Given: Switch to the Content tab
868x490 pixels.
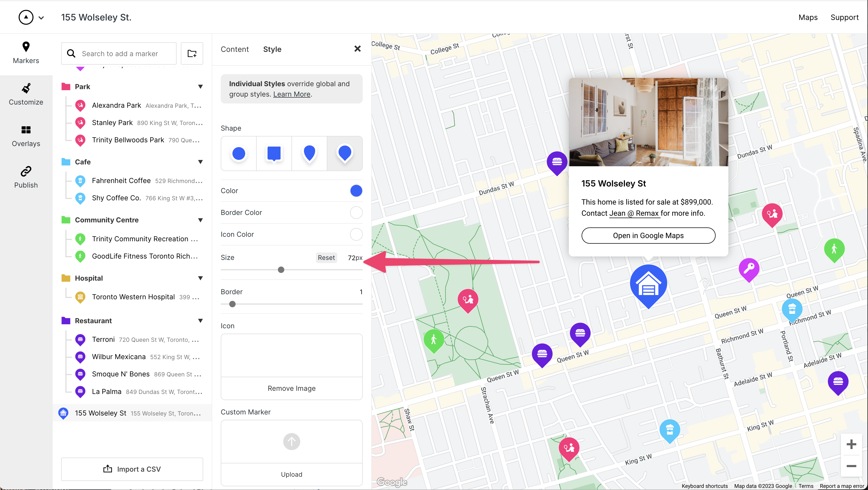Looking at the screenshot, I should (x=235, y=49).
